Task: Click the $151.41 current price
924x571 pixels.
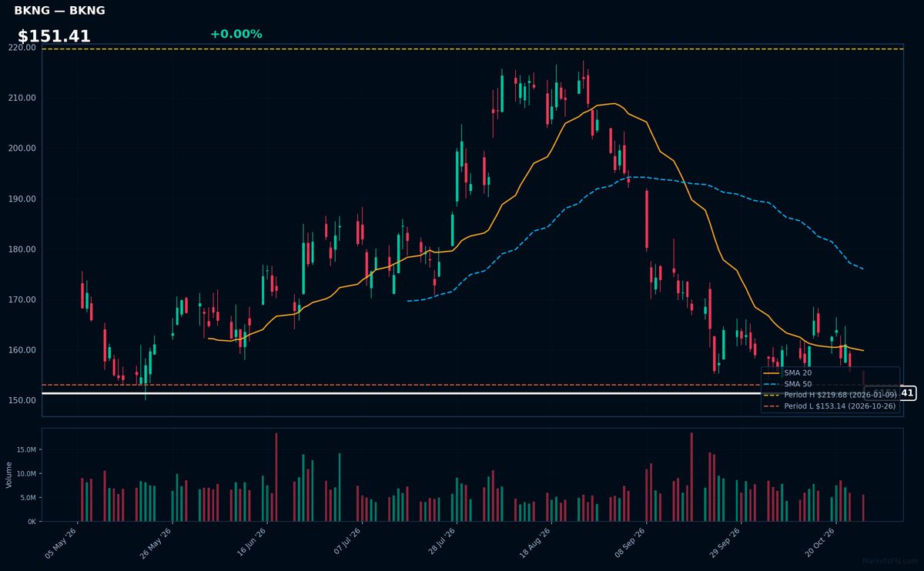Action: 54,36
